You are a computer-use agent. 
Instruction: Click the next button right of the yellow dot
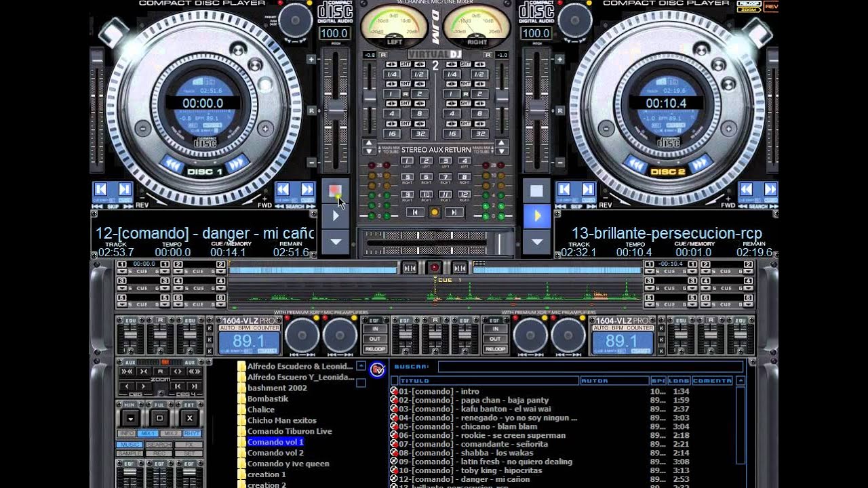(x=454, y=212)
